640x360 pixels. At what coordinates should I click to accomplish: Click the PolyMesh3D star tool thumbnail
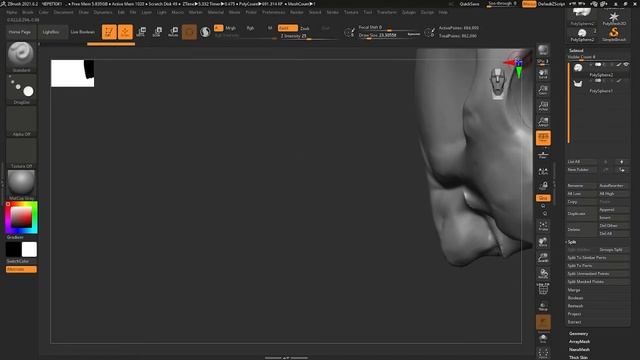point(614,18)
